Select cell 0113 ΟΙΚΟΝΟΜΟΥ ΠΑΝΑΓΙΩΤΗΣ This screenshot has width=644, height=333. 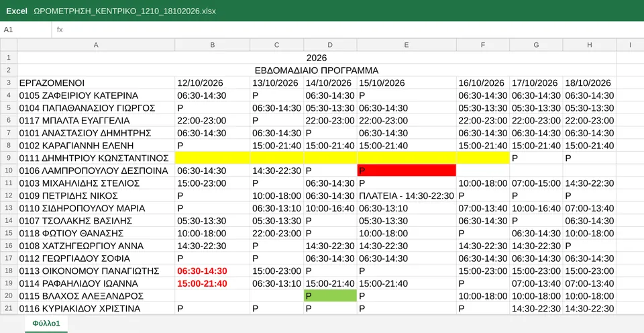pos(96,271)
